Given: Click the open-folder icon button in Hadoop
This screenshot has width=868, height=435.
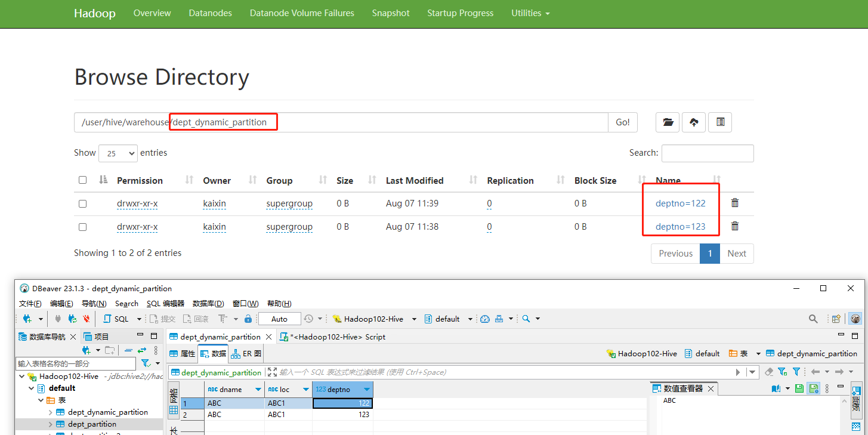Looking at the screenshot, I should (x=668, y=122).
